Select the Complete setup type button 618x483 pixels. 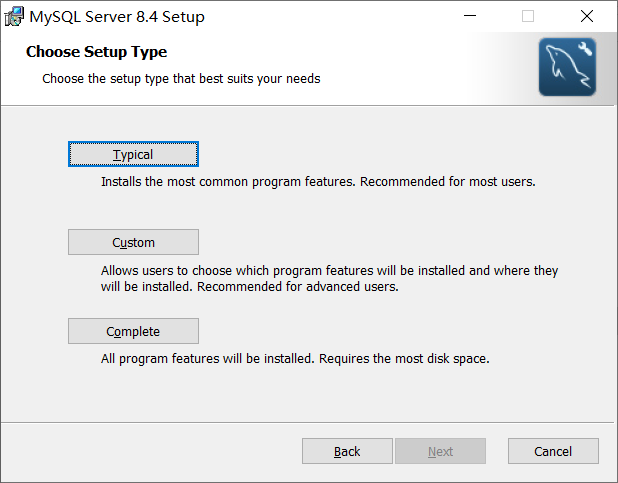[133, 331]
